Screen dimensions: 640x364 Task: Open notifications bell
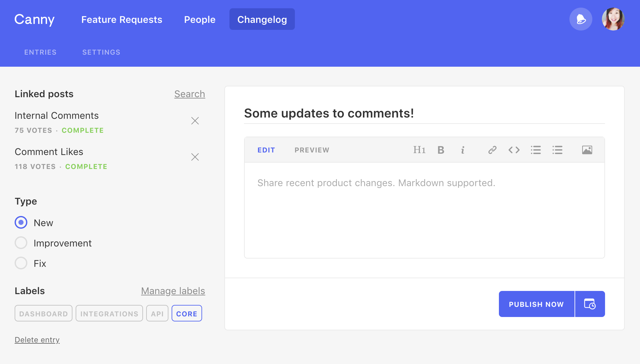pos(581,19)
